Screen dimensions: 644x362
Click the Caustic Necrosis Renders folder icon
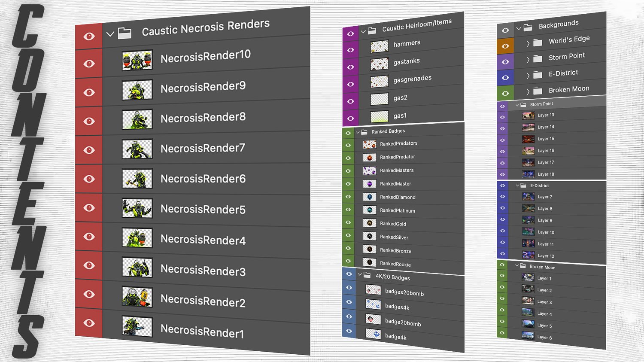pyautogui.click(x=125, y=33)
